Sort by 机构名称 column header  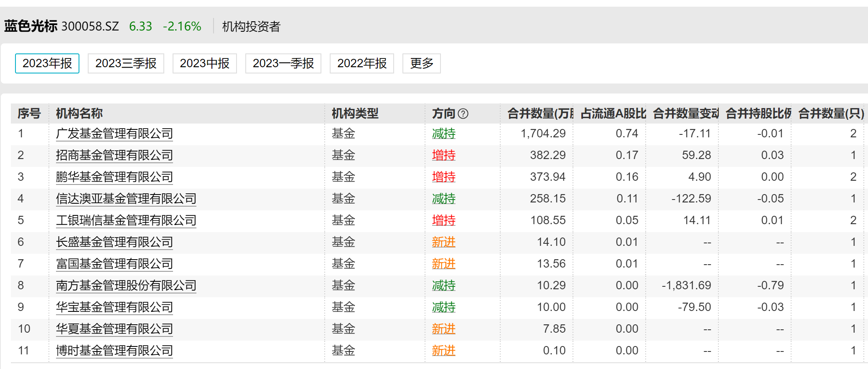click(79, 114)
